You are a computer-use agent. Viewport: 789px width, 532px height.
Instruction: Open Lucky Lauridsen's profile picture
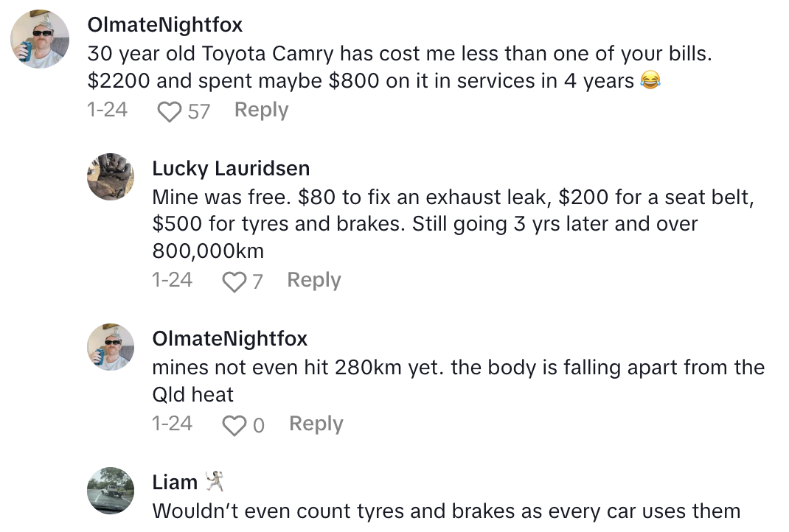coord(111,177)
